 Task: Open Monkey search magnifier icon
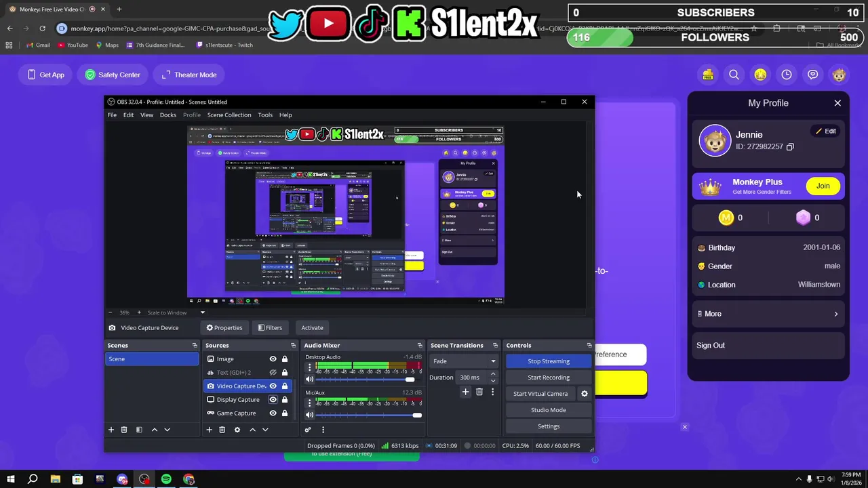[x=734, y=75]
